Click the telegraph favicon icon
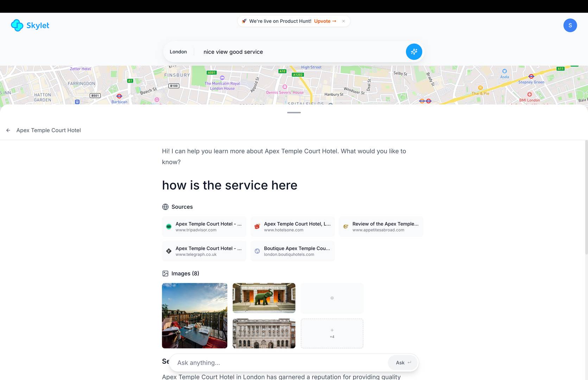Image resolution: width=588 pixels, height=380 pixels. pos(169,251)
